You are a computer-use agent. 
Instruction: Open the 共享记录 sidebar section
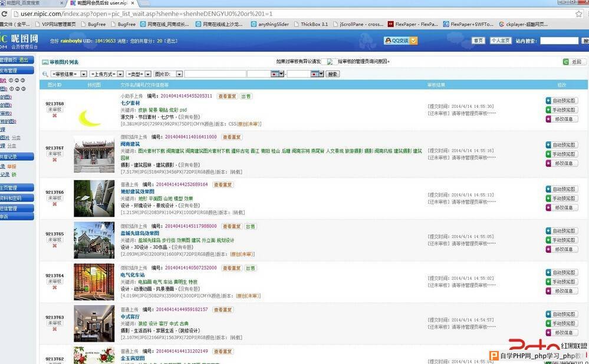[17, 157]
